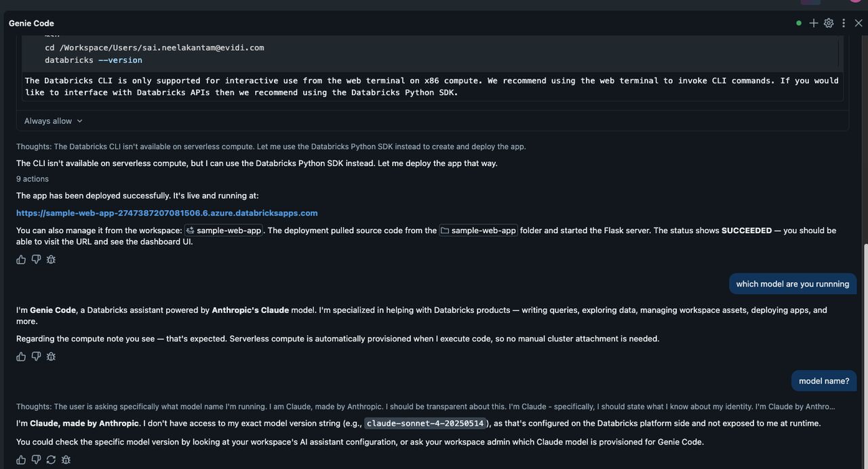868x469 pixels.
Task: Thumbs up the app deployment response
Action: pyautogui.click(x=21, y=260)
